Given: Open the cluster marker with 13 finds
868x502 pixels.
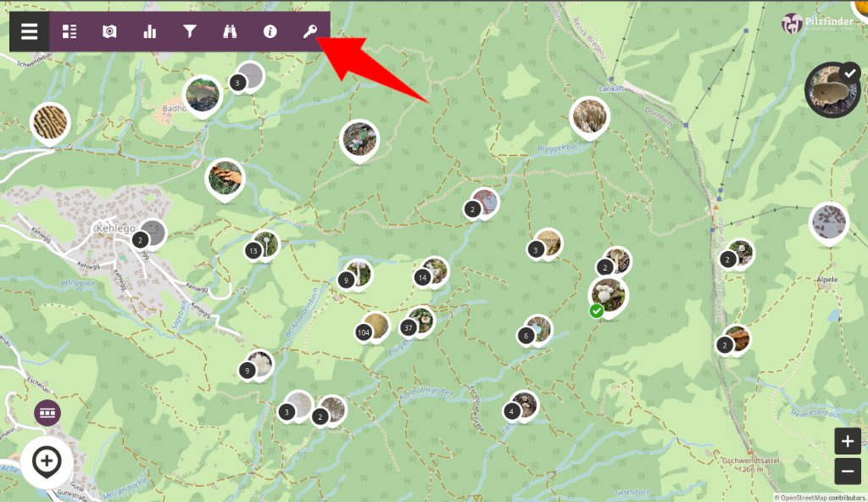Looking at the screenshot, I should (x=263, y=247).
